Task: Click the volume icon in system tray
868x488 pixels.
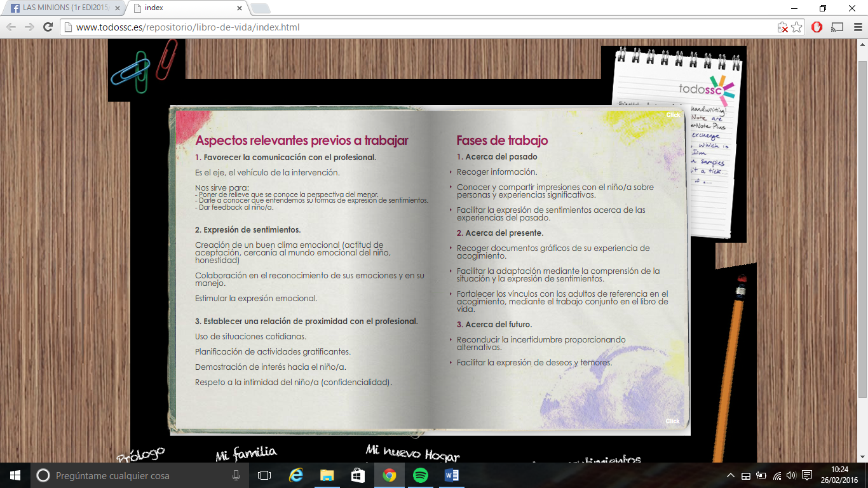Action: tap(791, 475)
